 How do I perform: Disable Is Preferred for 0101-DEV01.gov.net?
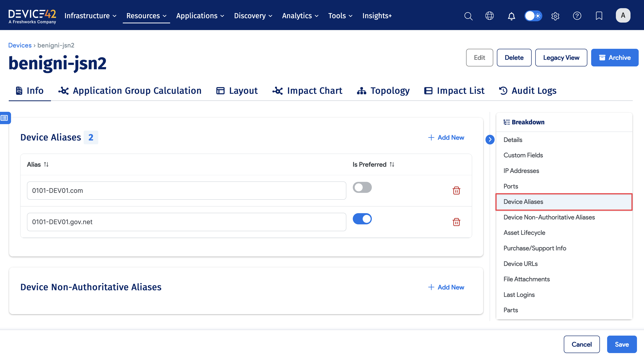(x=362, y=219)
